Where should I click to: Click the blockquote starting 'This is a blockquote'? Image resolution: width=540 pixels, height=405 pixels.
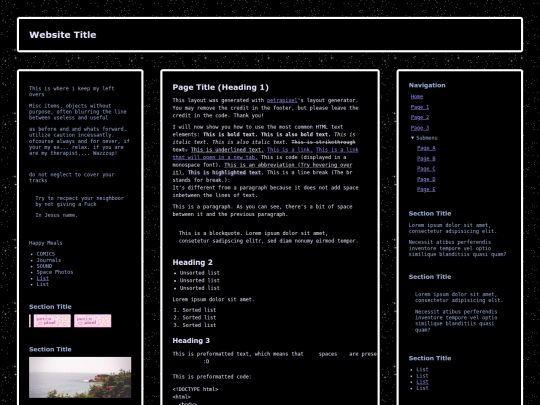click(x=269, y=237)
